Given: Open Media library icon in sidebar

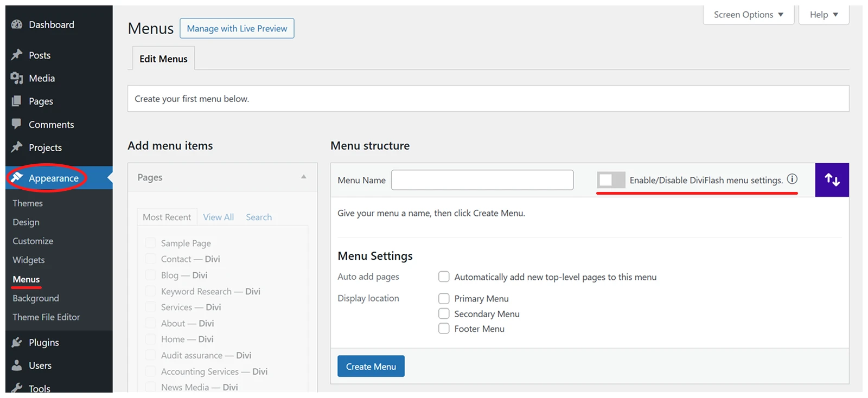Looking at the screenshot, I should [x=17, y=78].
